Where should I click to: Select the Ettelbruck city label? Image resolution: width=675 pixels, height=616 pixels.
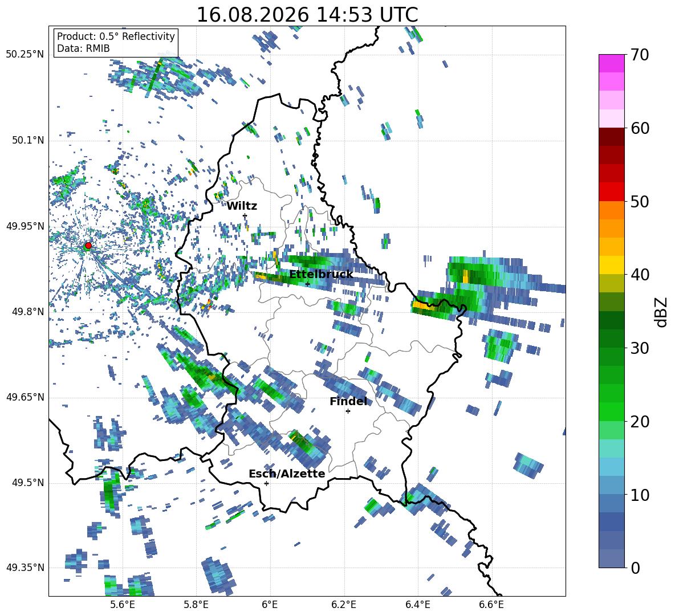pos(321,275)
